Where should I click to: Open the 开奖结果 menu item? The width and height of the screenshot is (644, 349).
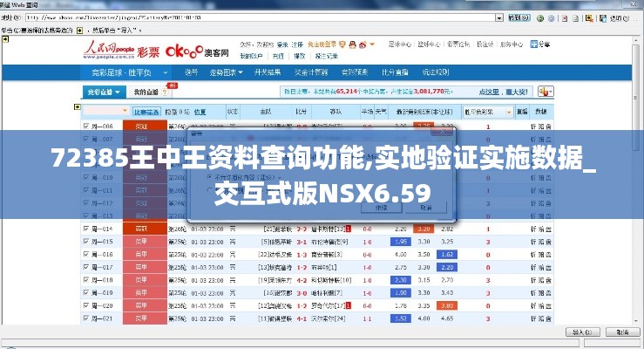(268, 72)
